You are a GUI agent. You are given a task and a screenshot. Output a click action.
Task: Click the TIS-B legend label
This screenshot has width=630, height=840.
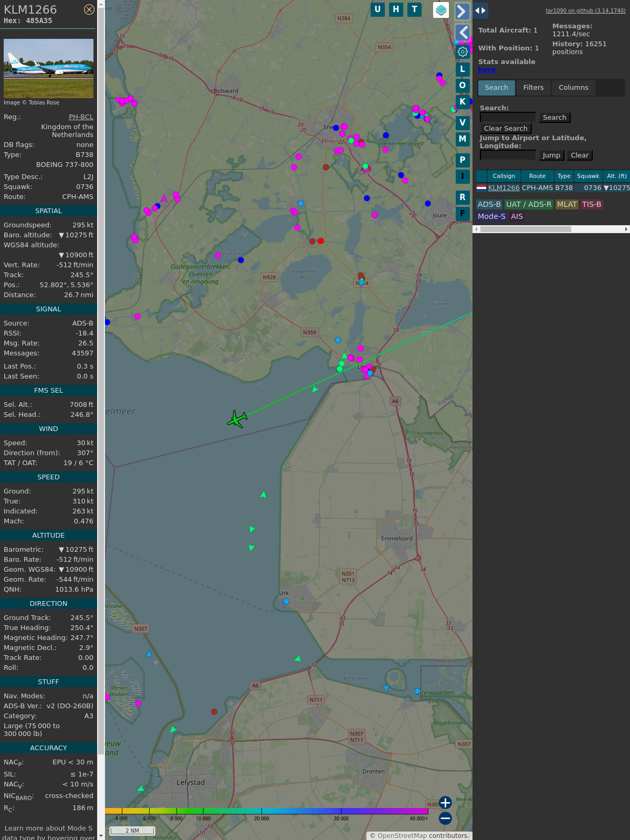coord(592,205)
